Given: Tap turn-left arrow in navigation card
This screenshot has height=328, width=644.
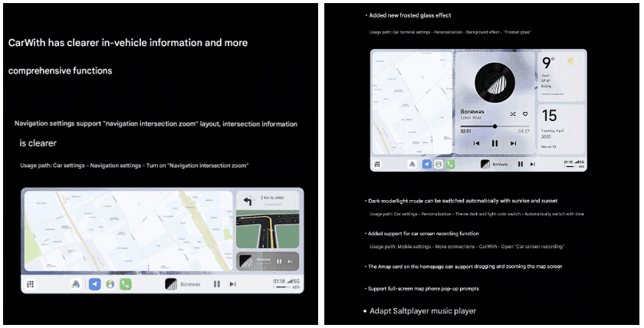Looking at the screenshot, I should coord(247,201).
